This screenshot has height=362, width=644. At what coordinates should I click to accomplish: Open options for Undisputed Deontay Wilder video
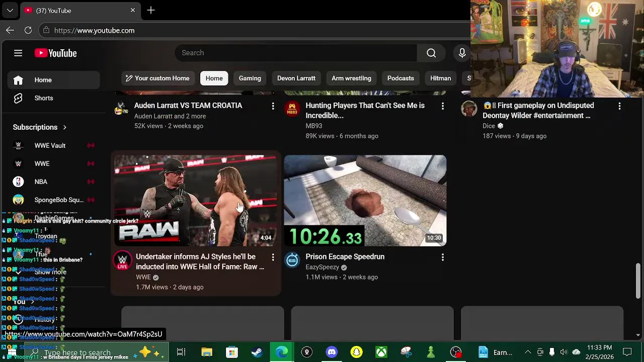point(619,106)
